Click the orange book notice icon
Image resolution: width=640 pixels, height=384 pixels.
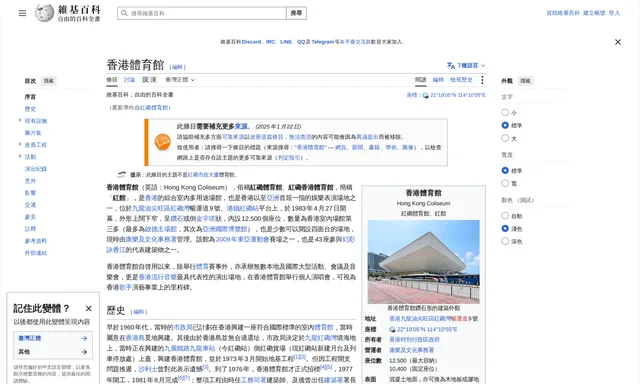tap(162, 142)
